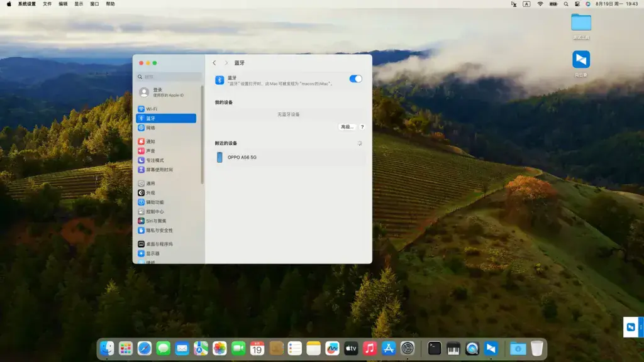644x362 pixels.
Task: Open 辅助功能 accessibility settings
Action: 166,202
